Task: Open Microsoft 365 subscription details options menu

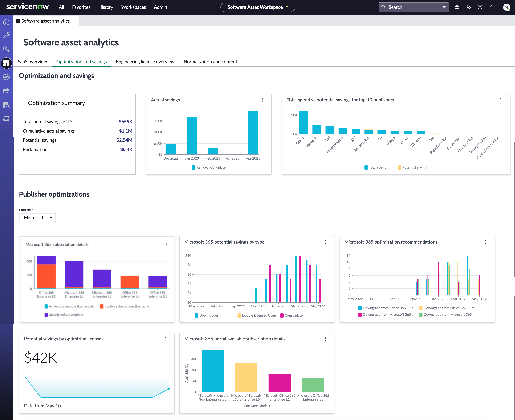Action: click(x=166, y=245)
